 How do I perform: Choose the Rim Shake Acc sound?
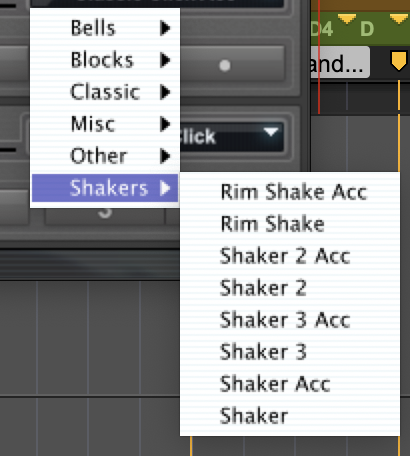point(290,192)
